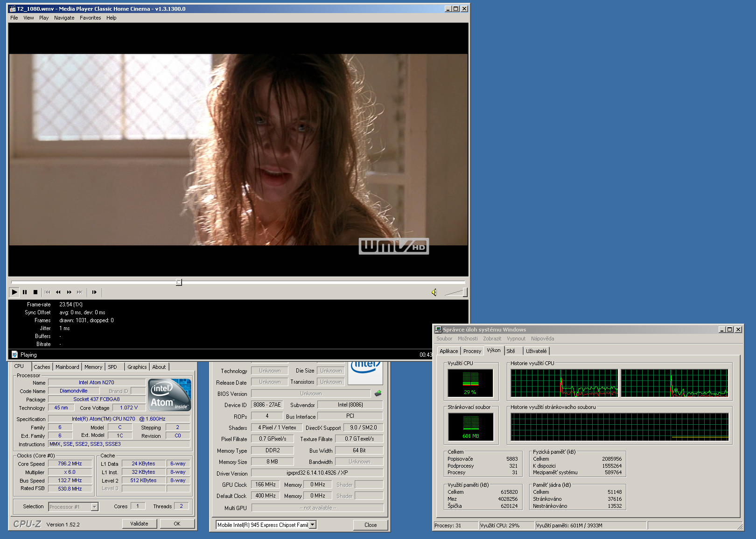Stop the video playback
Viewport: 756px width, 539px height.
35,292
